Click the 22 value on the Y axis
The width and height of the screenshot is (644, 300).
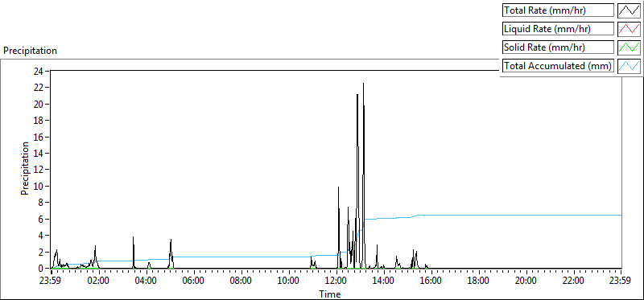click(39, 88)
